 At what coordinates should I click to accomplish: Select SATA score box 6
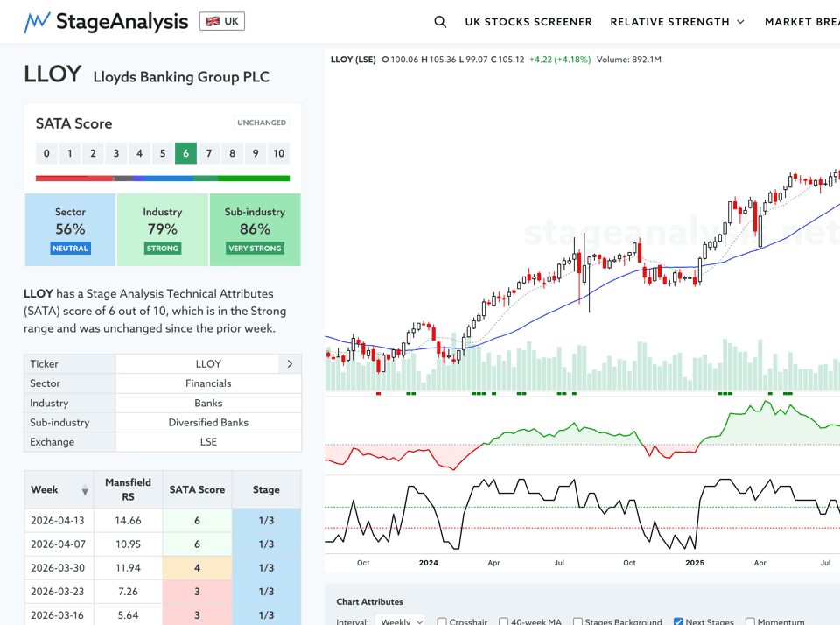tap(185, 153)
